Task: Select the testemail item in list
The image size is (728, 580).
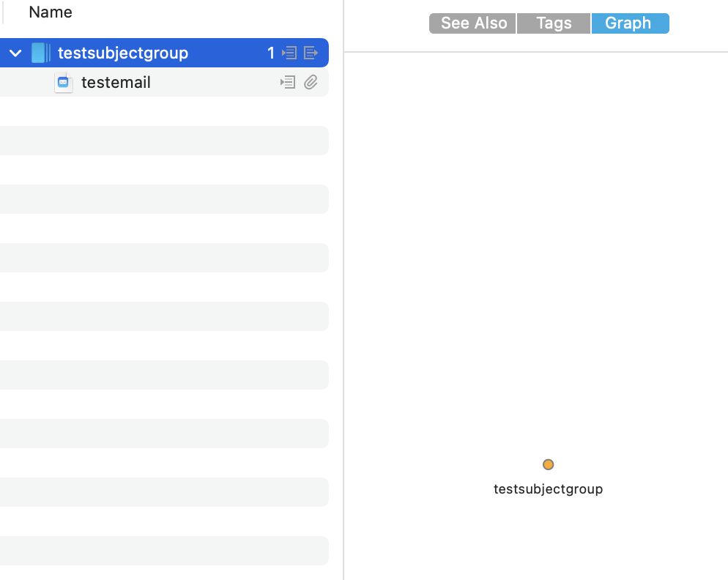Action: (116, 83)
